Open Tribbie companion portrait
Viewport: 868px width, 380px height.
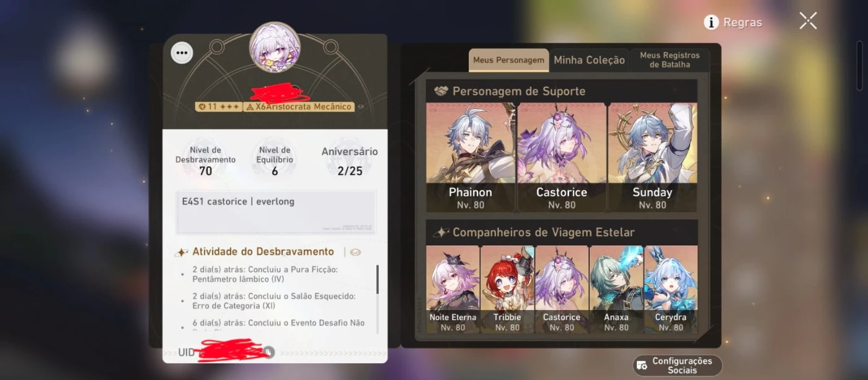click(x=507, y=289)
